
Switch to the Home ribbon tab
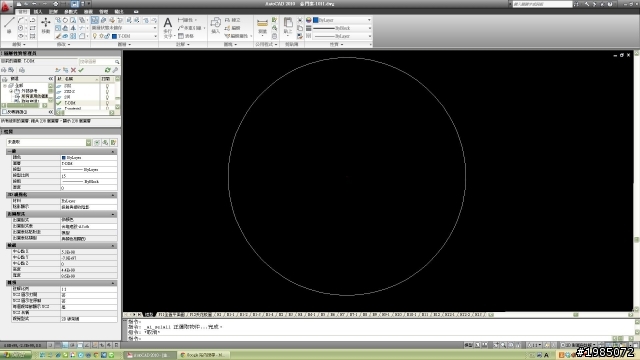click(x=23, y=12)
